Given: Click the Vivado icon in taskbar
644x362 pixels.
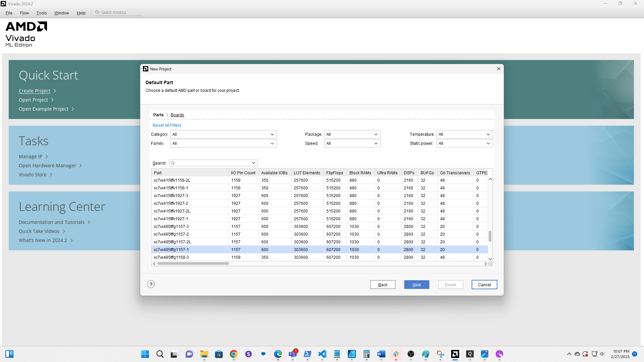Looking at the screenshot, I should click(455, 354).
